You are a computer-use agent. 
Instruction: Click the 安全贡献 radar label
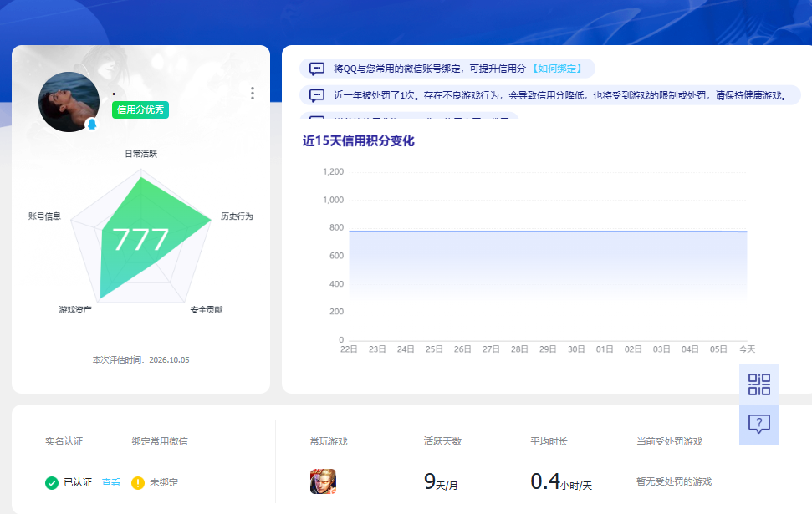(207, 309)
